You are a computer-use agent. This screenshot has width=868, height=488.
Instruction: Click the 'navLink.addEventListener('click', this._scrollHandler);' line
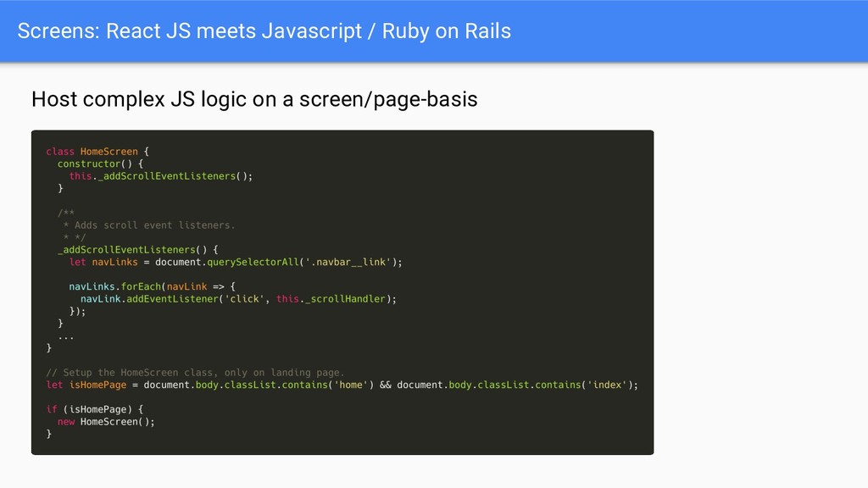[238, 299]
